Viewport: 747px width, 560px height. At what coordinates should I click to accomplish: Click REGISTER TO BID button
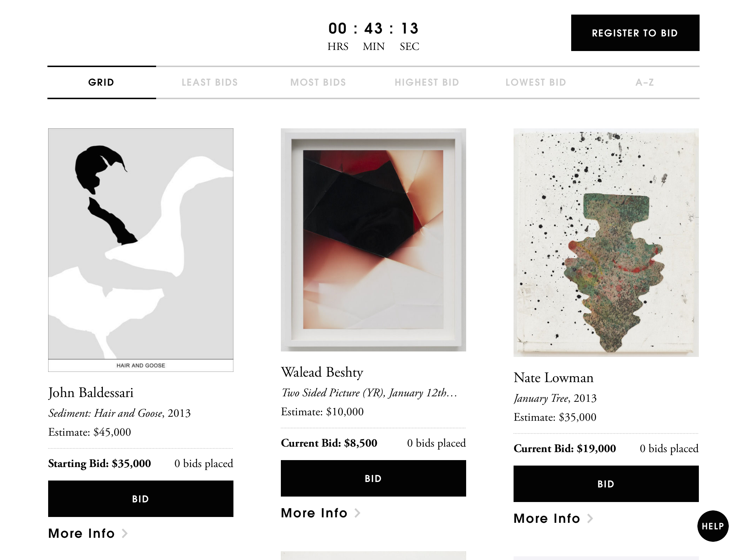pyautogui.click(x=635, y=33)
